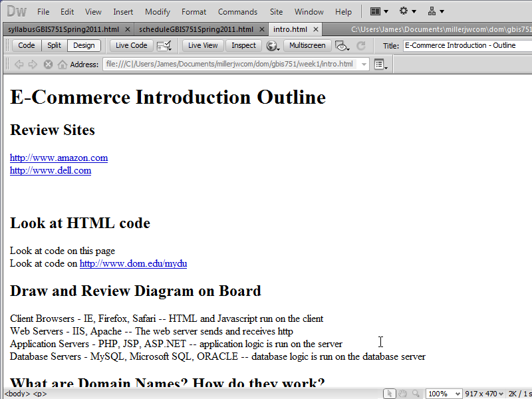Open the Site management icon menu

(436, 11)
